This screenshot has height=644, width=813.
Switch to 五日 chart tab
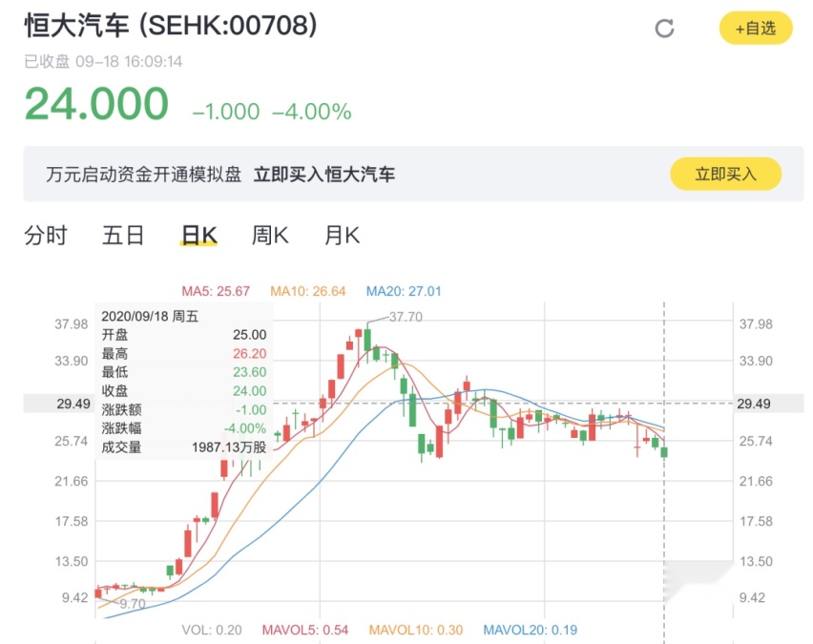[x=123, y=236]
